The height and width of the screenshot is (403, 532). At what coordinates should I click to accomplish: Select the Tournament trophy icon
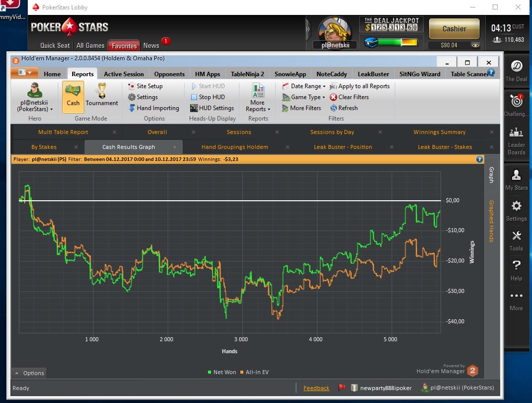[x=102, y=95]
